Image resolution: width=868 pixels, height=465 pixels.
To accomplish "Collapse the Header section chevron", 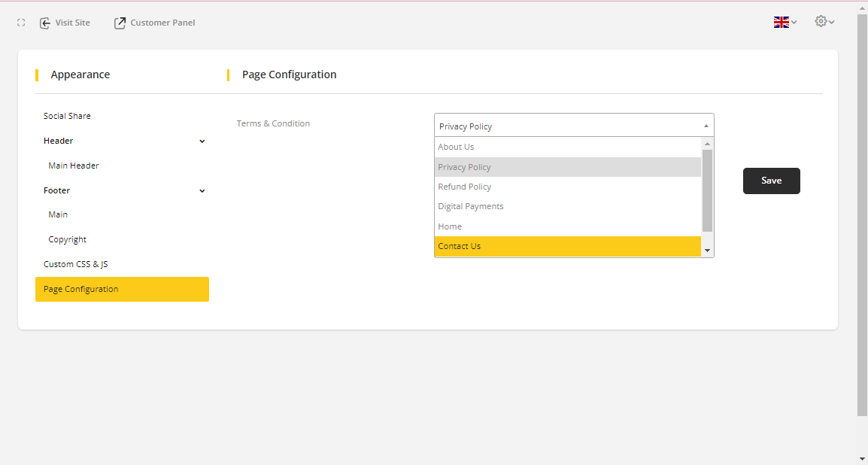I will (202, 141).
